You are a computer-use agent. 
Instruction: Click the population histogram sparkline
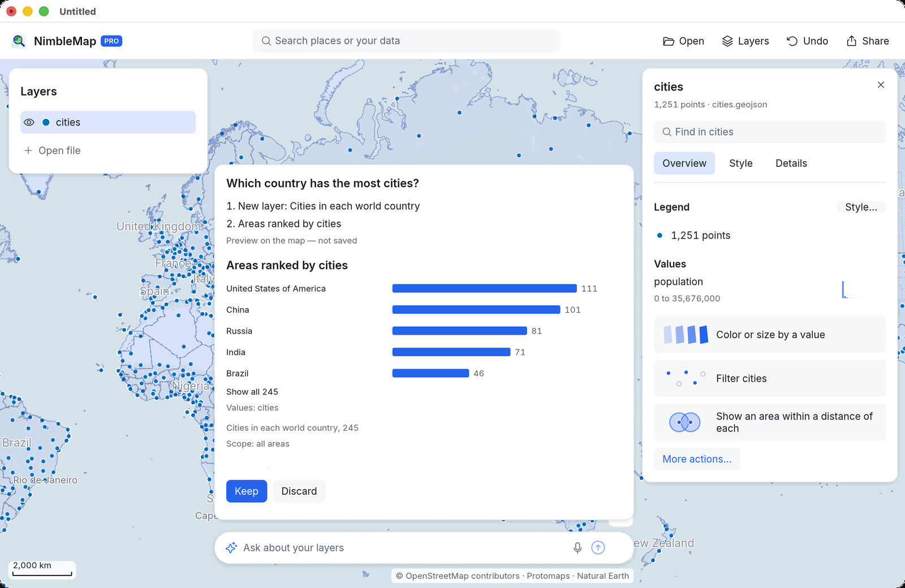854,289
